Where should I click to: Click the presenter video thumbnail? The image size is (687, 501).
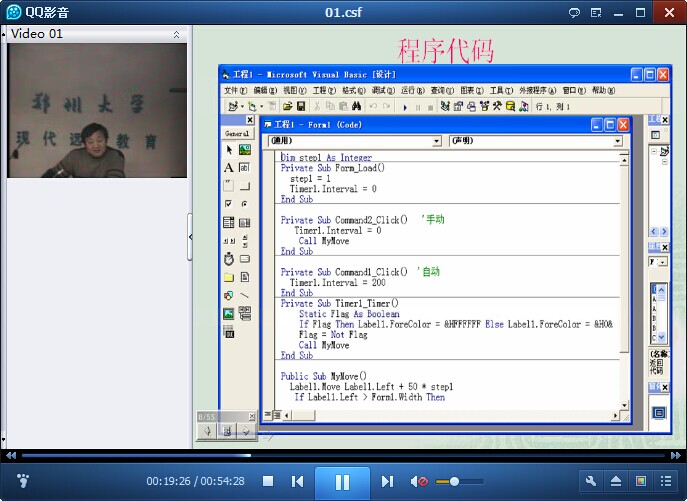(97, 110)
